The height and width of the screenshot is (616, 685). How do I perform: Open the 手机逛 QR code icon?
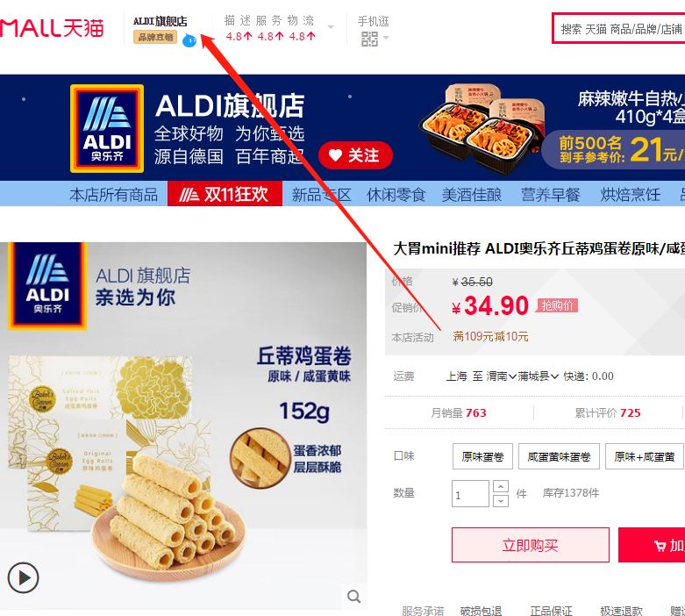click(369, 39)
